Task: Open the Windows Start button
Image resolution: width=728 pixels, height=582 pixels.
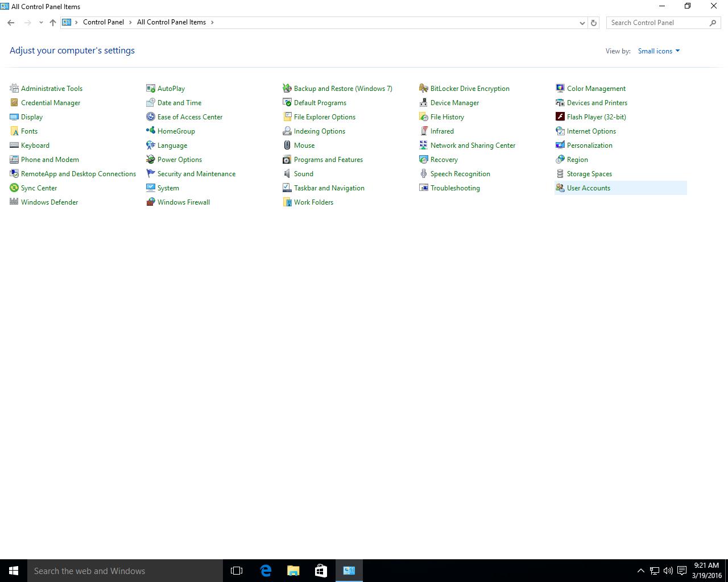Action: [14, 571]
